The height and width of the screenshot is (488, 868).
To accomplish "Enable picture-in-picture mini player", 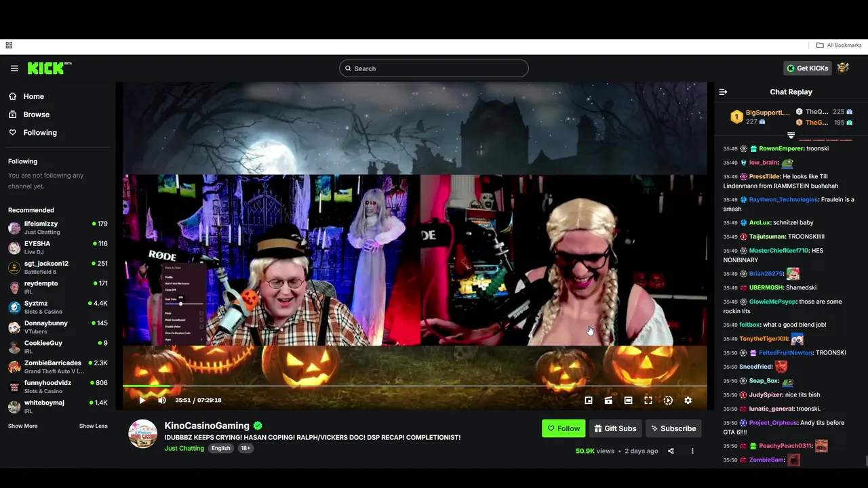I will point(589,401).
